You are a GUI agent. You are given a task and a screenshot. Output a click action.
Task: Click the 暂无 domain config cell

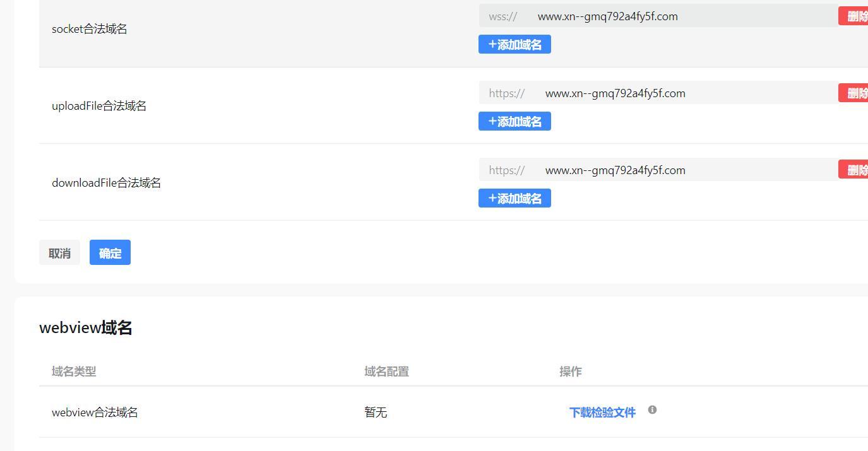click(376, 413)
